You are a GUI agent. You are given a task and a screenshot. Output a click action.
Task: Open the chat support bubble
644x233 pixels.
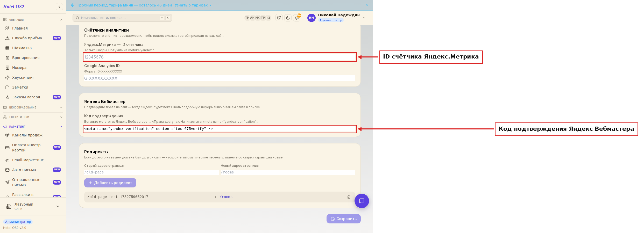(x=362, y=201)
